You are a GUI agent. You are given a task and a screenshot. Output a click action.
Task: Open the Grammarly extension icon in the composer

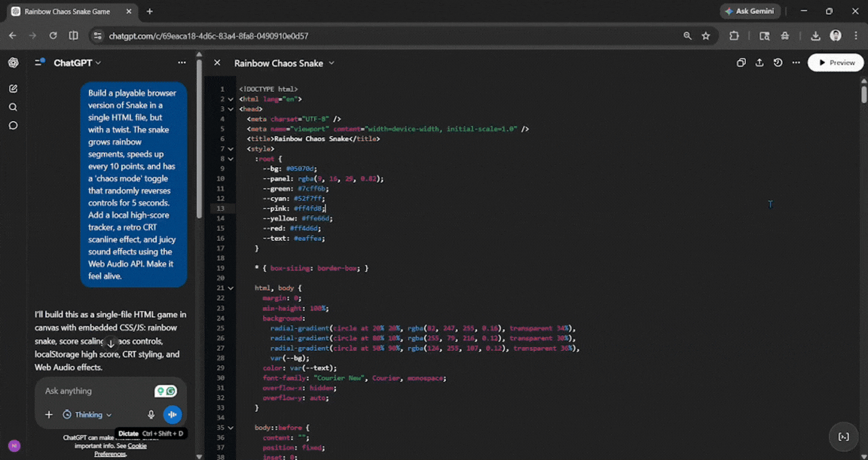[172, 391]
